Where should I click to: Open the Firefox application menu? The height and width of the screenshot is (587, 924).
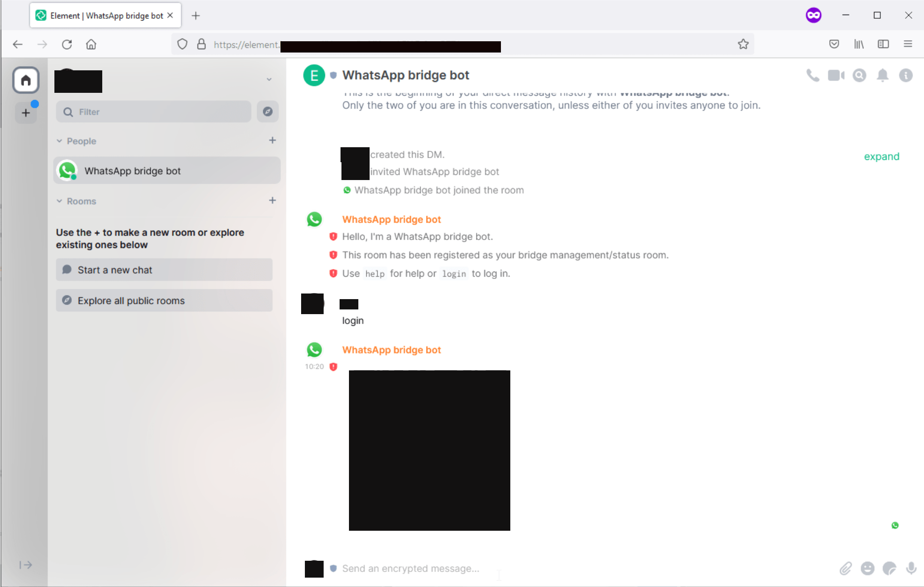tap(908, 44)
